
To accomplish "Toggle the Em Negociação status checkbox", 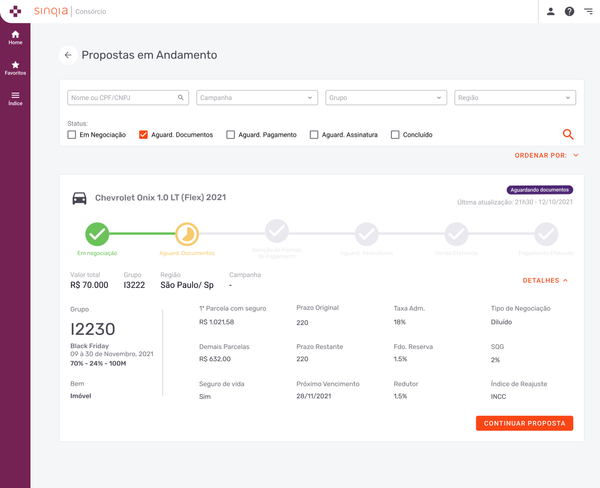I will [x=72, y=135].
